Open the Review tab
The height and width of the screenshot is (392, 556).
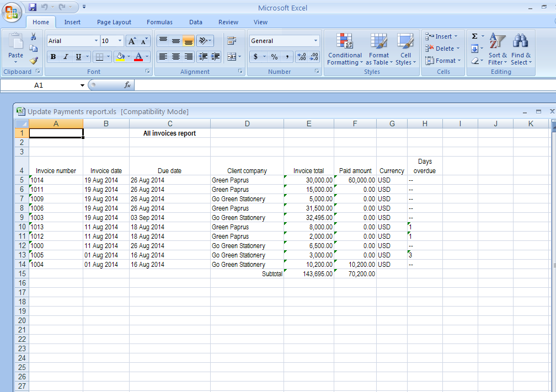tap(228, 22)
